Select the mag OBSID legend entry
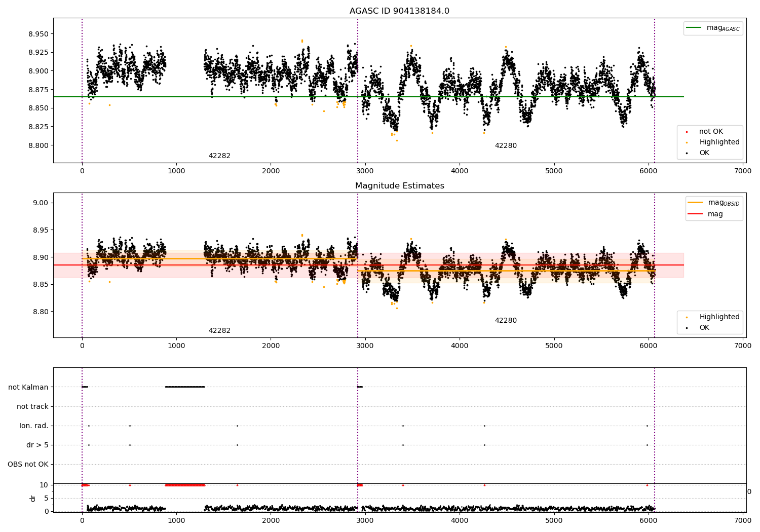This screenshot has height=532, width=760. pos(714,203)
